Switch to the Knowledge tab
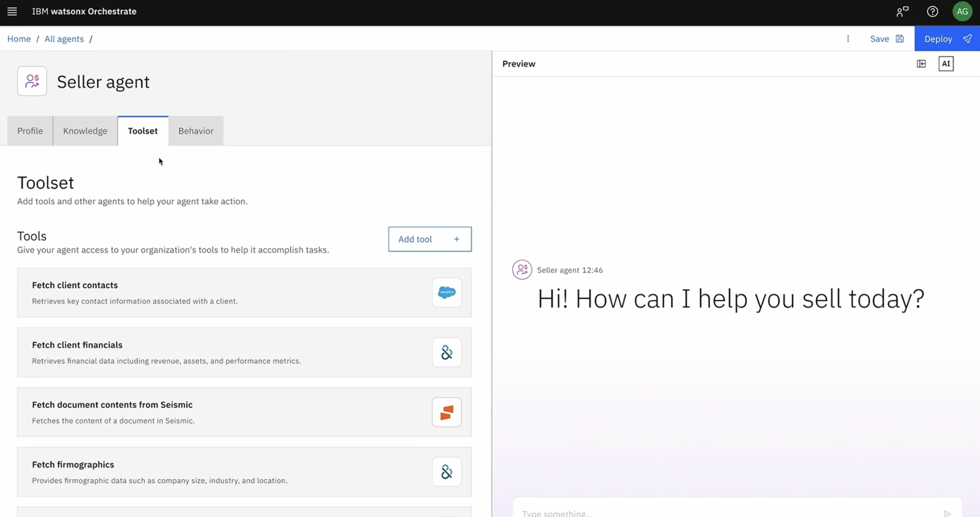Image resolution: width=980 pixels, height=517 pixels. click(x=85, y=131)
